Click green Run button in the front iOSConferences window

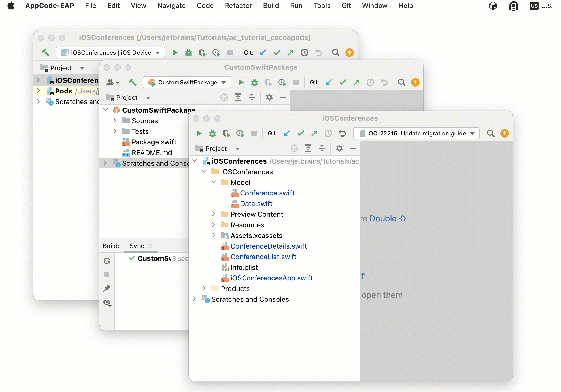pos(199,133)
